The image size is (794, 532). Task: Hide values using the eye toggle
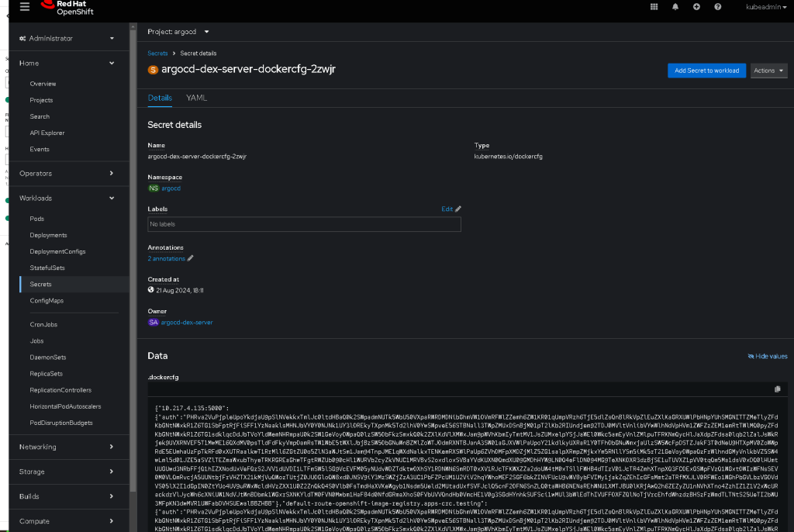click(767, 356)
